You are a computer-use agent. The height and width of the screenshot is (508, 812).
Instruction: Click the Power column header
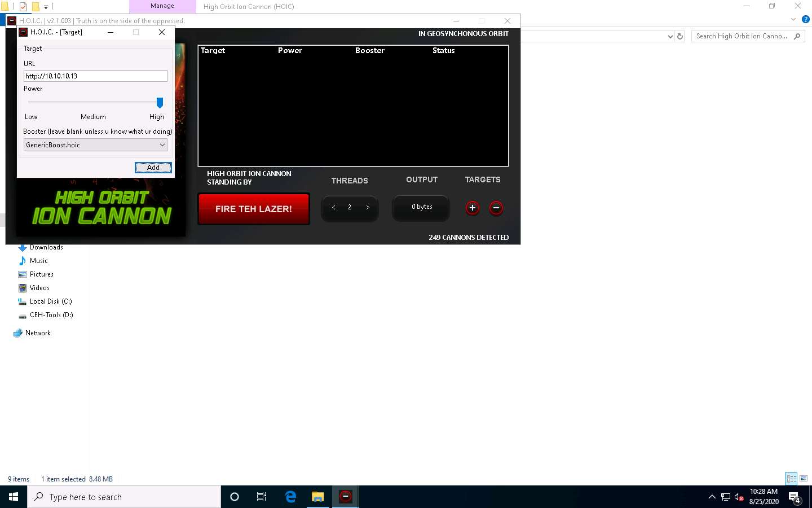click(290, 50)
